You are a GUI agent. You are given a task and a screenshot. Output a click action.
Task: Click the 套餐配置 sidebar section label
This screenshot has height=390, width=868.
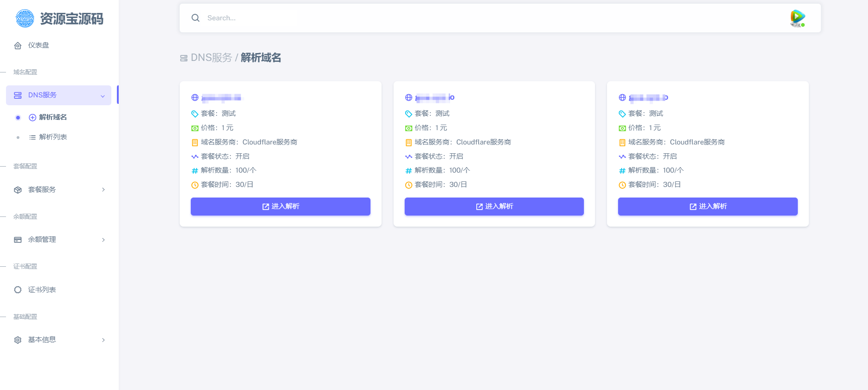pyautogui.click(x=25, y=166)
